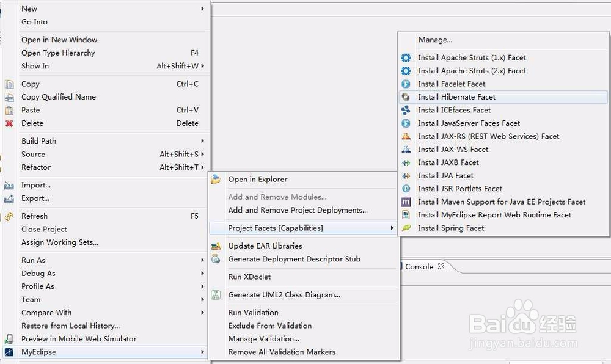Viewport: 611px width, 364px height.
Task: Click the Struts 2.x gear icon
Action: pos(406,71)
